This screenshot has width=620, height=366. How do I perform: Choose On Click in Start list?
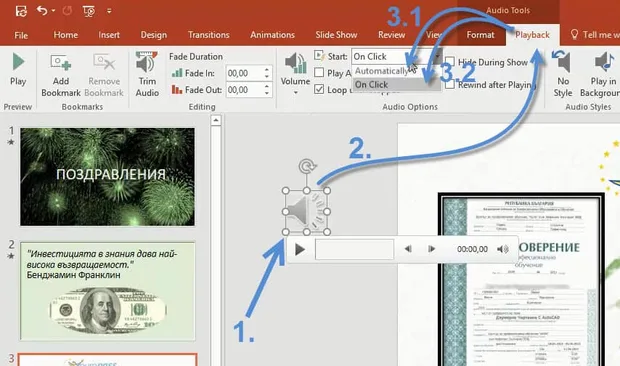pos(396,84)
